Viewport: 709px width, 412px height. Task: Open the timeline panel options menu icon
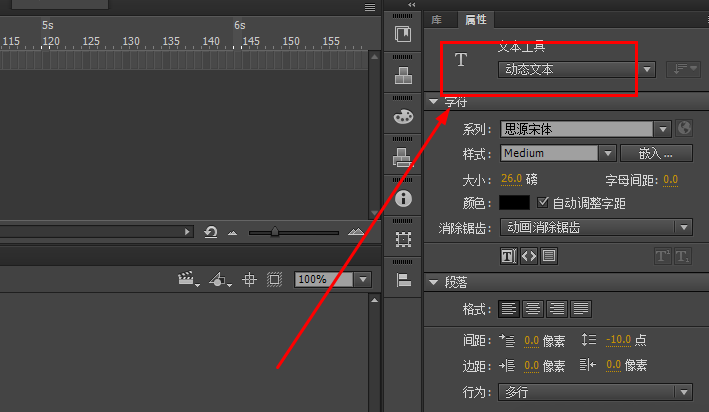[x=370, y=7]
